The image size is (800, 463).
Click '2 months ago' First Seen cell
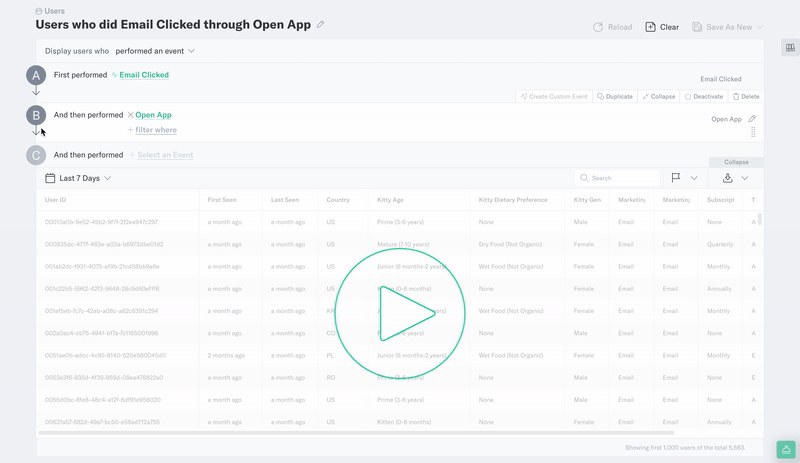pyautogui.click(x=226, y=355)
